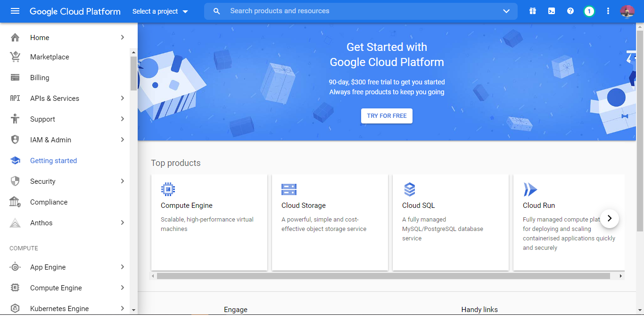Click the products scrollbar right arrow
644x329 pixels.
621,276
